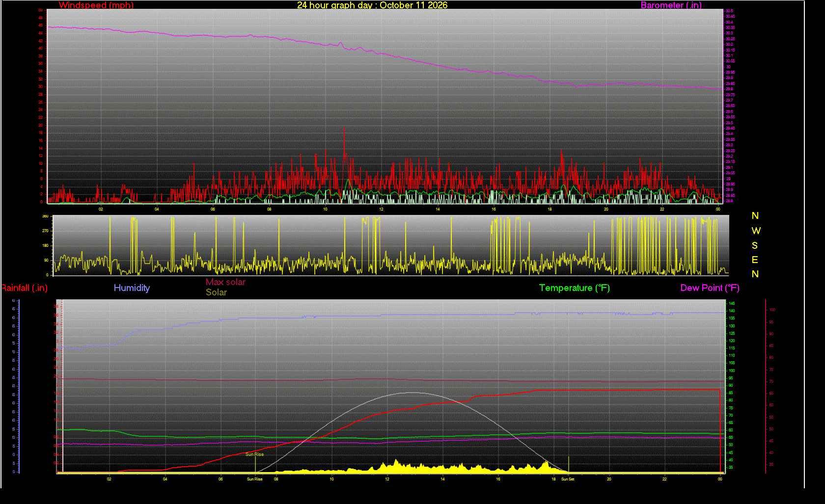Screen dimensions: 825x504
Task: Click the 24 hour graph day date heading
Action: 372,5
